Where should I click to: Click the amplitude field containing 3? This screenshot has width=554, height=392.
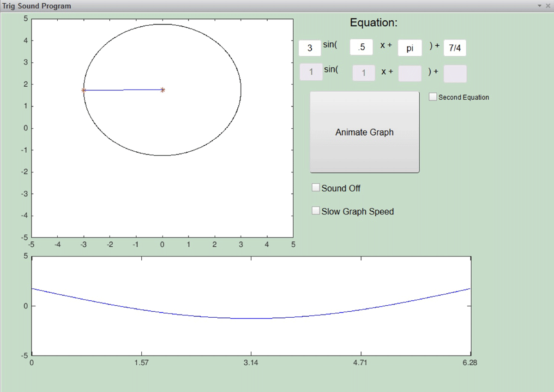pos(310,48)
